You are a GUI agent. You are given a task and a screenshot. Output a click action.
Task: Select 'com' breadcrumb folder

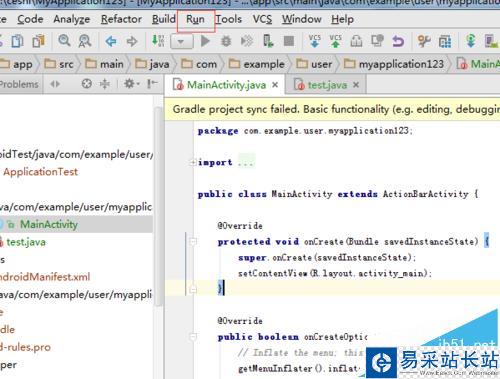[x=199, y=64]
